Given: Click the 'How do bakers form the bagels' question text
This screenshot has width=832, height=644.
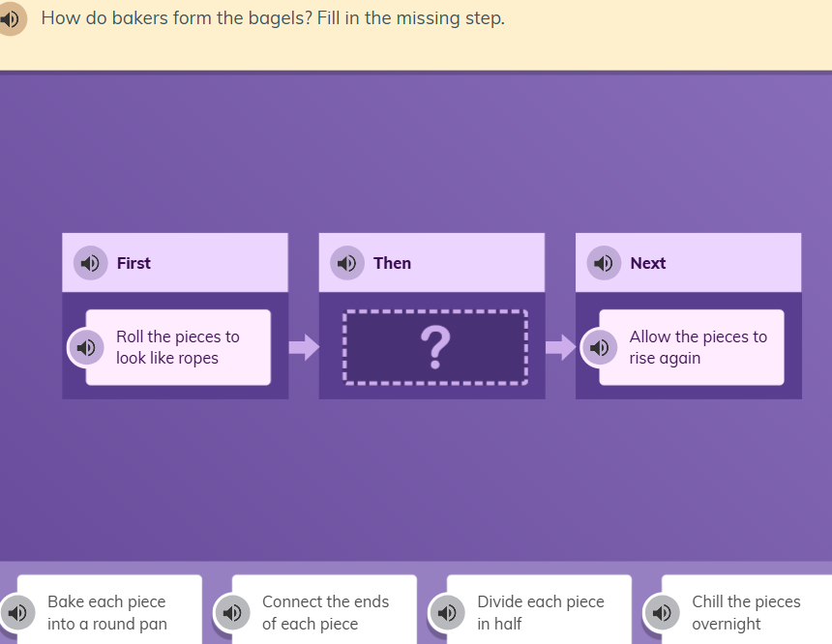Looking at the screenshot, I should (273, 18).
